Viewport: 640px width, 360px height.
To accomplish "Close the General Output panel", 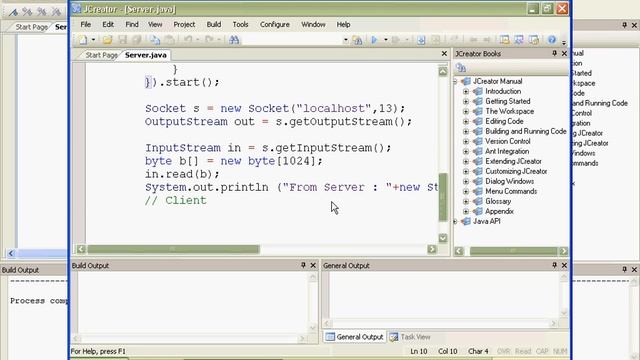I will (564, 265).
